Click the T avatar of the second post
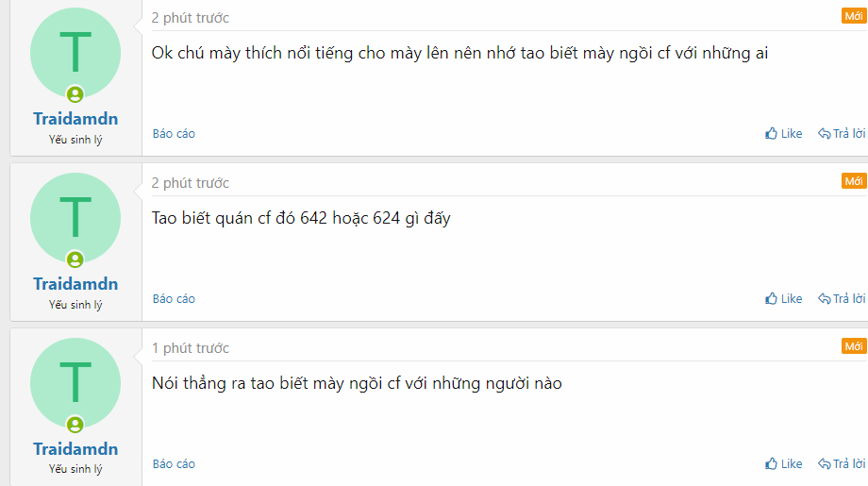 [75, 218]
